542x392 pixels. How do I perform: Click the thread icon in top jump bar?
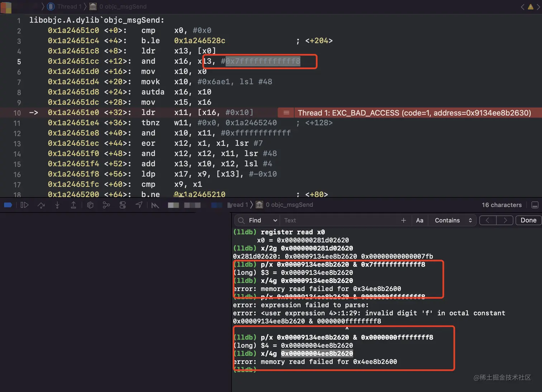point(51,6)
